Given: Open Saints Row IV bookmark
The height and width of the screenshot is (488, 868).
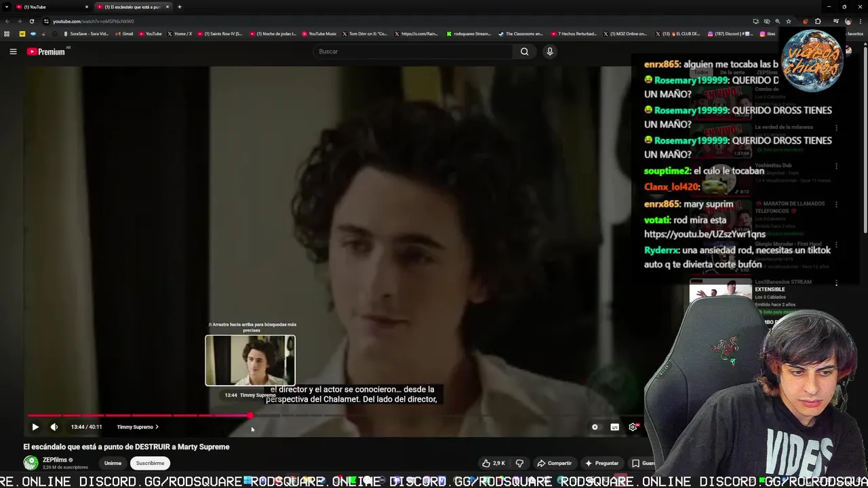Looking at the screenshot, I should coord(220,34).
